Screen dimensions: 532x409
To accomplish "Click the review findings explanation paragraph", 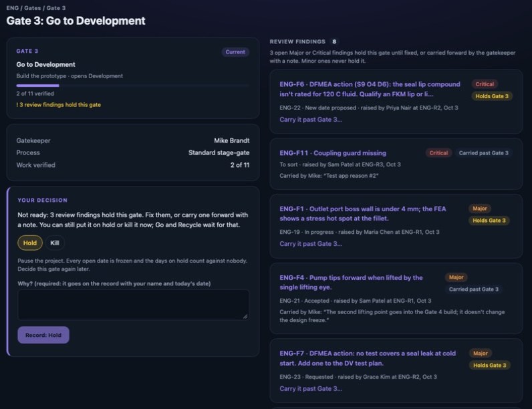I will 392,57.
